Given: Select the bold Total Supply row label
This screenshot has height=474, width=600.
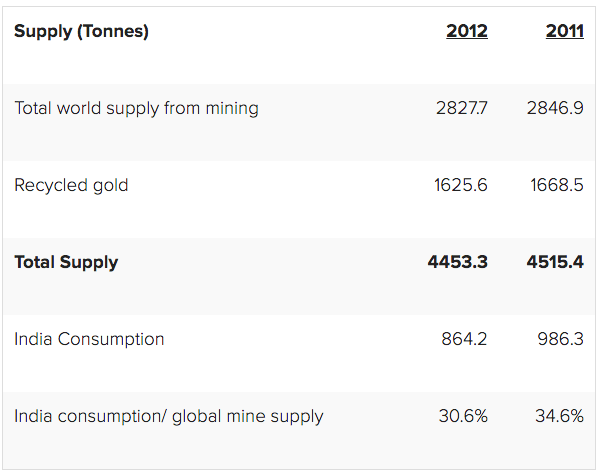Looking at the screenshot, I should (66, 262).
